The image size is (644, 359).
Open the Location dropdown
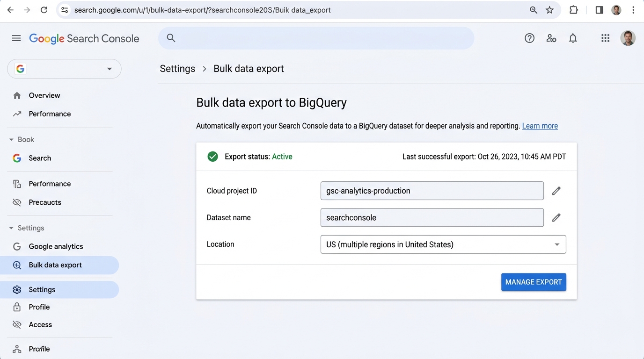(x=443, y=244)
